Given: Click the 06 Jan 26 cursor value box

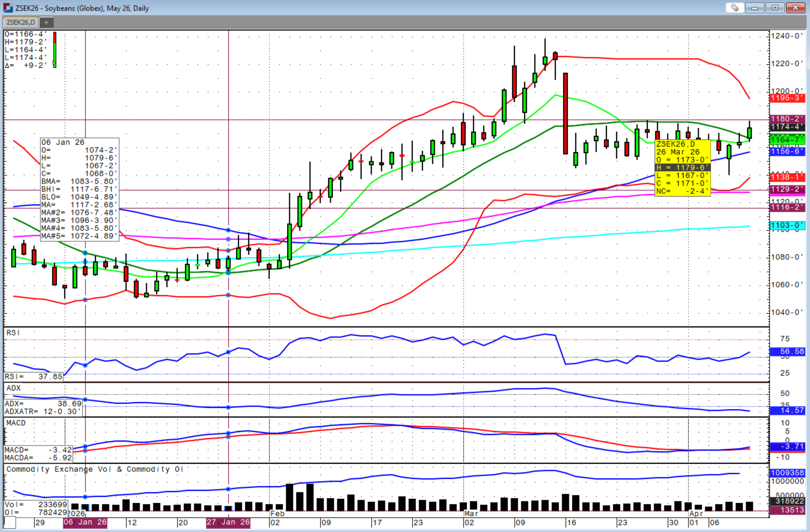Looking at the screenshot, I should (x=79, y=189).
